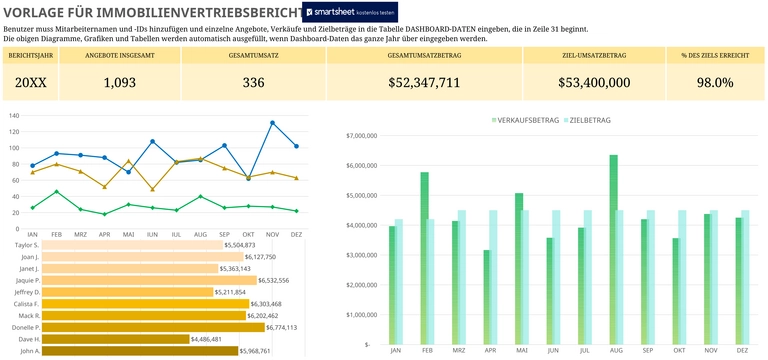Select the $6,774,113 value for Donelle P.
The height and width of the screenshot is (360, 768).
(x=282, y=328)
